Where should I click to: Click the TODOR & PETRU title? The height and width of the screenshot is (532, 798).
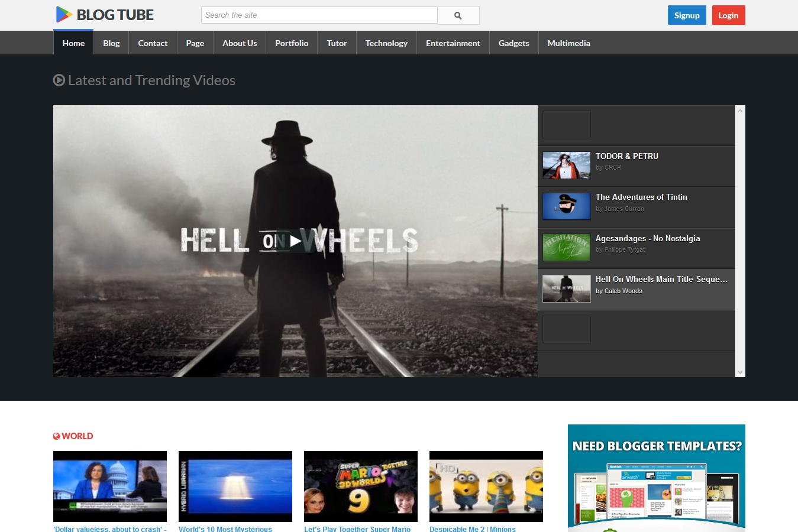pyautogui.click(x=627, y=156)
